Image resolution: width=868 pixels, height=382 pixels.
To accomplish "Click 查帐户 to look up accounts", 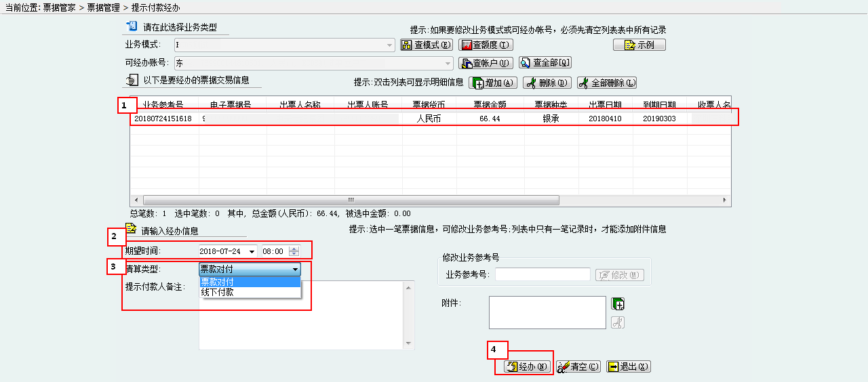I will [486, 63].
